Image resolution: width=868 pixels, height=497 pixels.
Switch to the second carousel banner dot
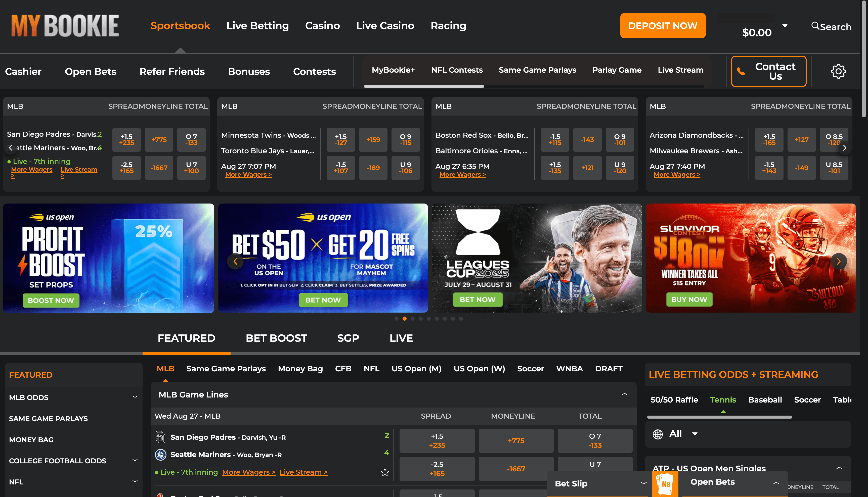pos(404,319)
